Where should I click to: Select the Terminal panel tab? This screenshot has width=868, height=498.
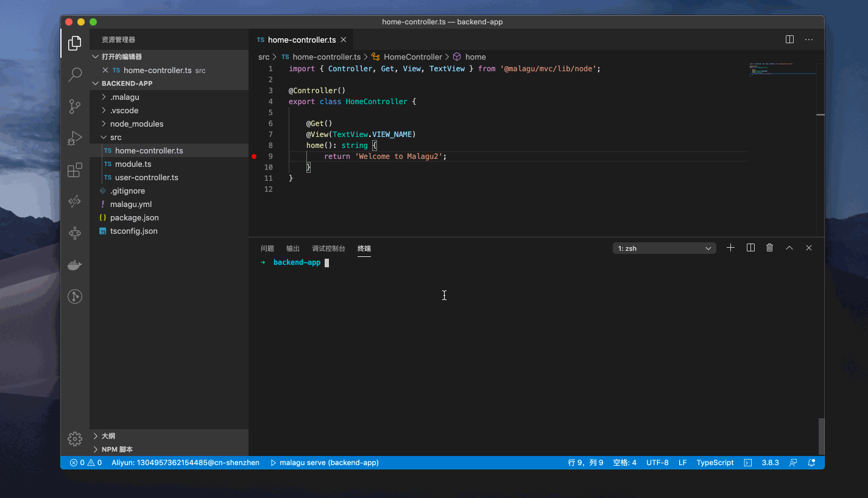pos(364,248)
